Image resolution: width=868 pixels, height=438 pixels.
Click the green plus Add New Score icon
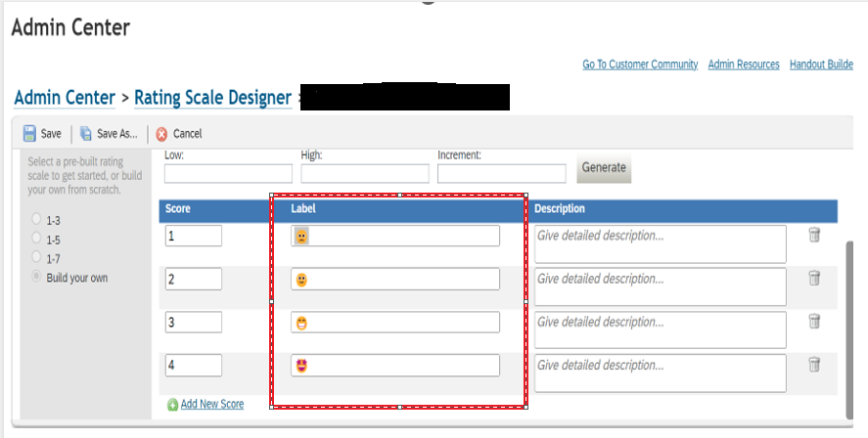click(x=172, y=405)
